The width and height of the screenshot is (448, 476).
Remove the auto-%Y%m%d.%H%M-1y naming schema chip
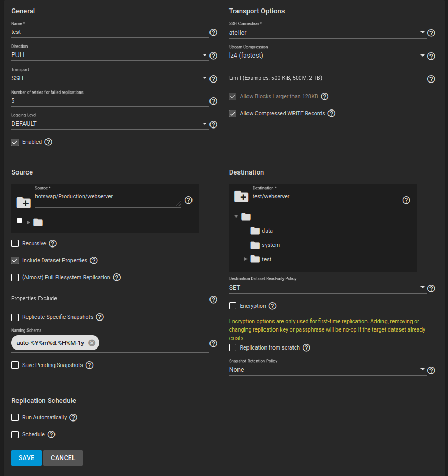[x=92, y=343]
